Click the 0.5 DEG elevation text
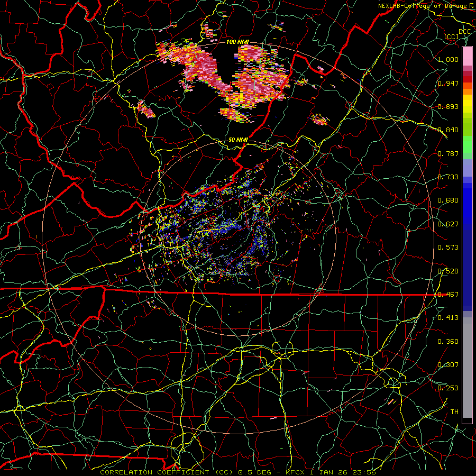Viewport: 476px width, 476px height. click(x=255, y=472)
